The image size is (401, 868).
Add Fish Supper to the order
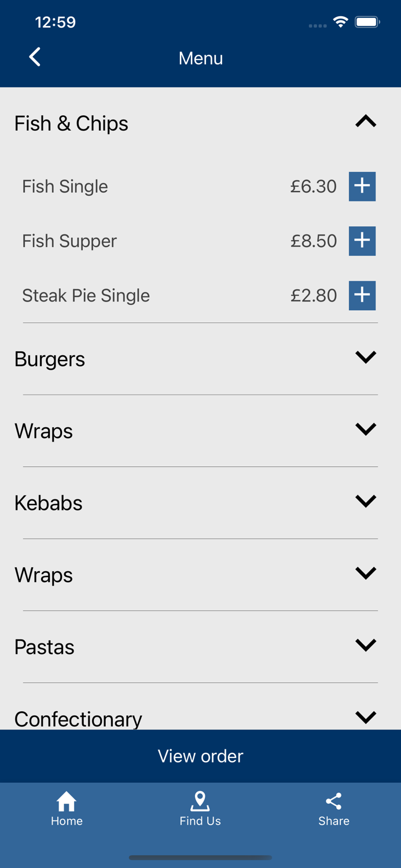click(362, 241)
